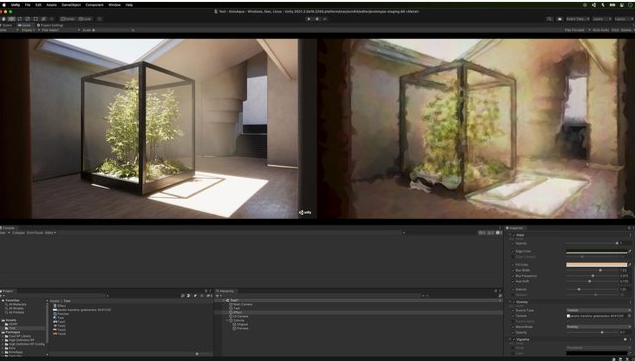Viewport: 635px width, 361px height.
Task: Select the Move tool in toolbar
Action: 12,19
